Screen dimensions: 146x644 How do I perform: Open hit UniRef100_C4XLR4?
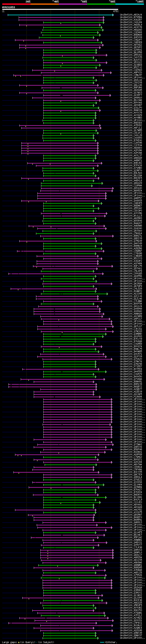[x=131, y=22]
